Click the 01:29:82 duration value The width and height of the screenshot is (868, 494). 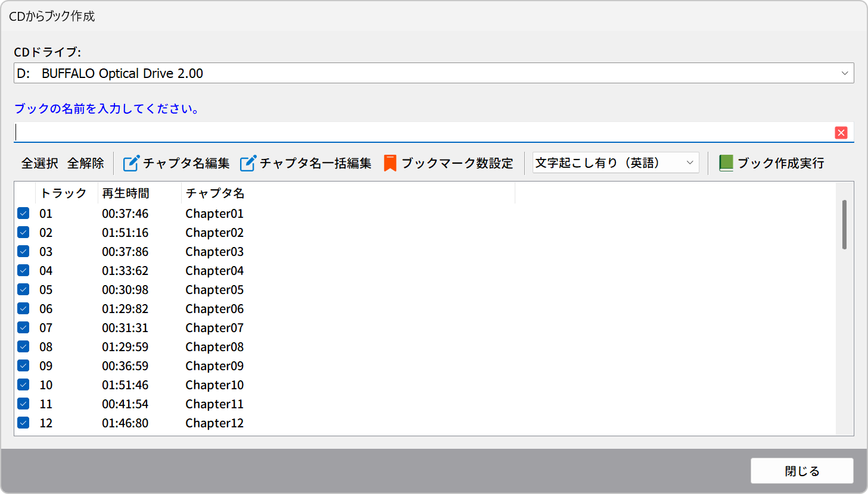125,308
